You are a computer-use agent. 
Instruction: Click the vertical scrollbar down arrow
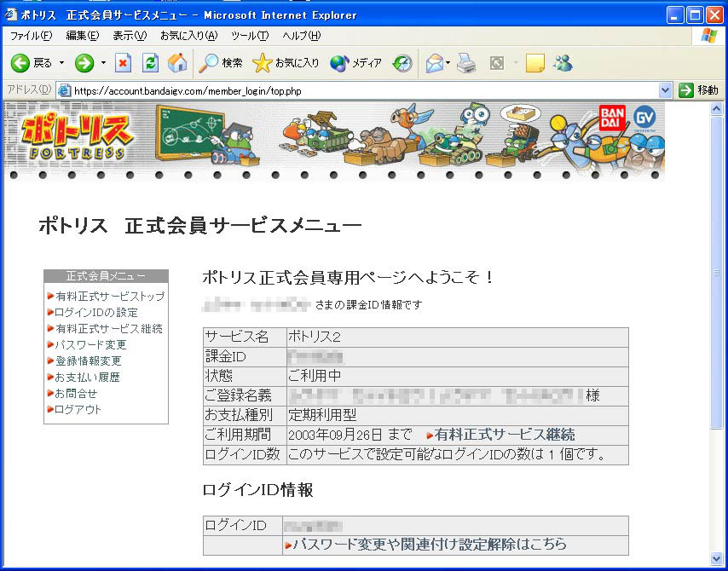tap(717, 558)
